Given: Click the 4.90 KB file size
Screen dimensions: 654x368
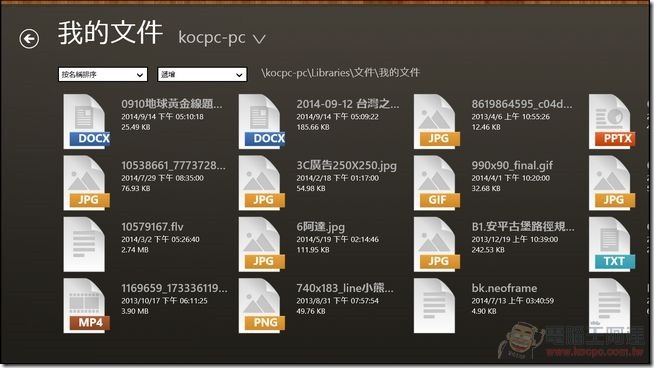Looking at the screenshot, I should point(484,311).
